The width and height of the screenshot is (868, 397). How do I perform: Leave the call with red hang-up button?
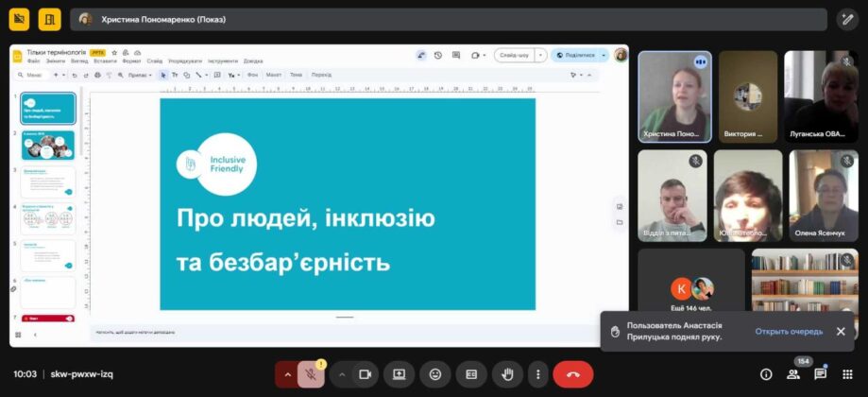click(572, 373)
